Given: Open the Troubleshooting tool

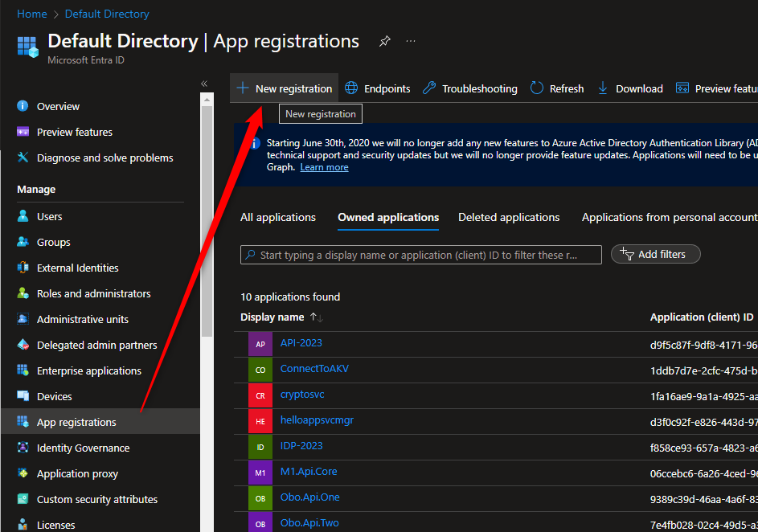Looking at the screenshot, I should pyautogui.click(x=470, y=88).
